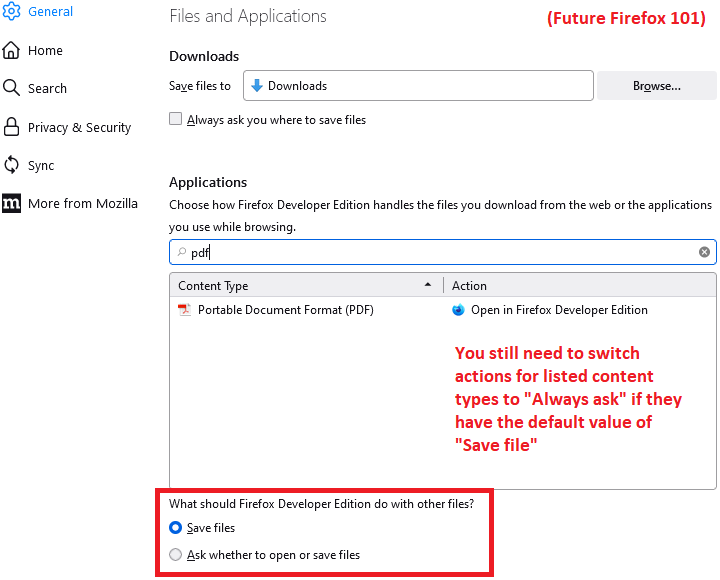Switch to Privacy & Security section
The width and height of the screenshot is (720, 580).
[x=79, y=127]
